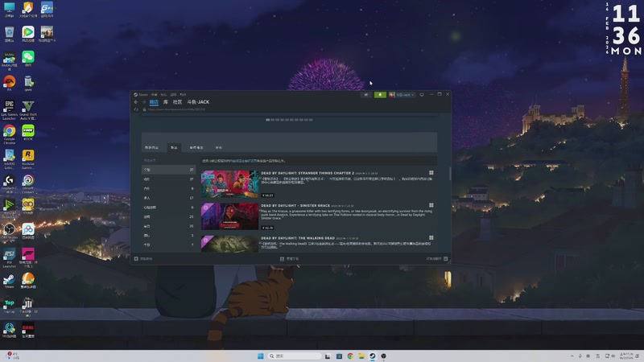Click the store page URL field
The height and width of the screenshot is (362, 644).
point(176,109)
